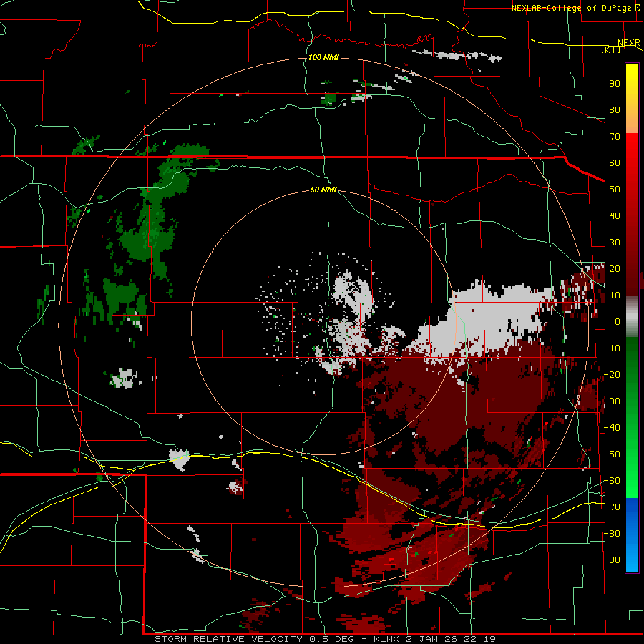Click the -20 value on velocity scale
644x644 pixels.
tap(612, 374)
